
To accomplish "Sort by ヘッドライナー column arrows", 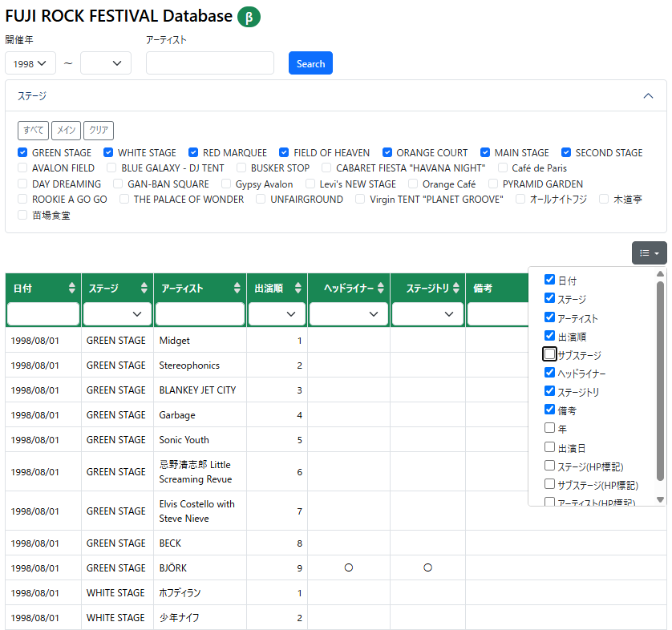I will coord(381,289).
